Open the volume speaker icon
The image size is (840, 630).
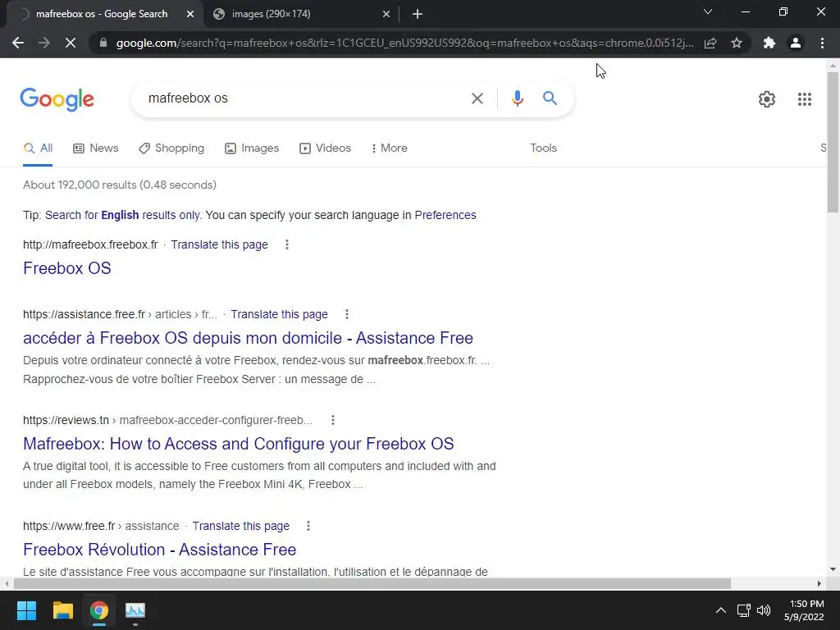click(x=764, y=610)
